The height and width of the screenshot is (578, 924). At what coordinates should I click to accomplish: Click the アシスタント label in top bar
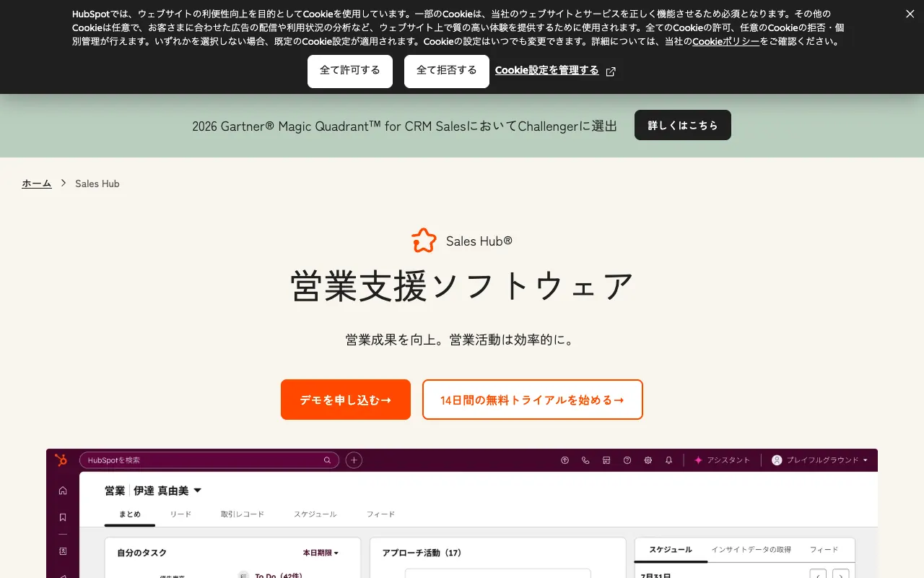(x=728, y=460)
